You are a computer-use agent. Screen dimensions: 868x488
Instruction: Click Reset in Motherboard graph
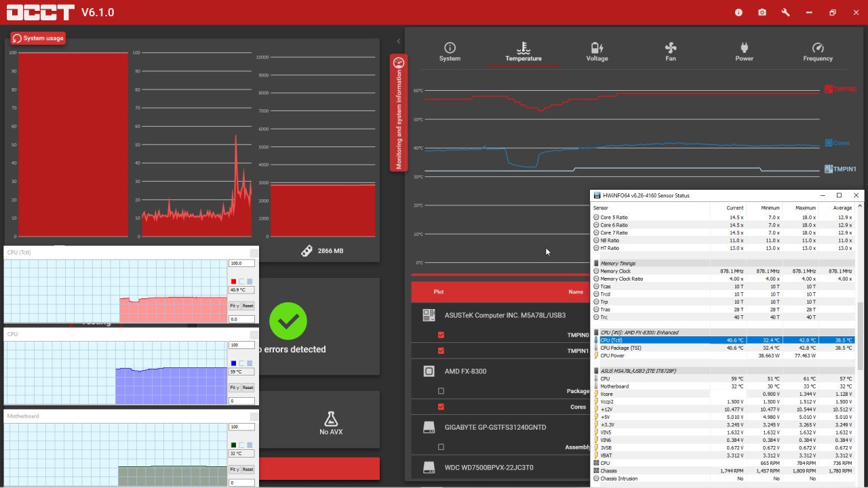coord(248,469)
